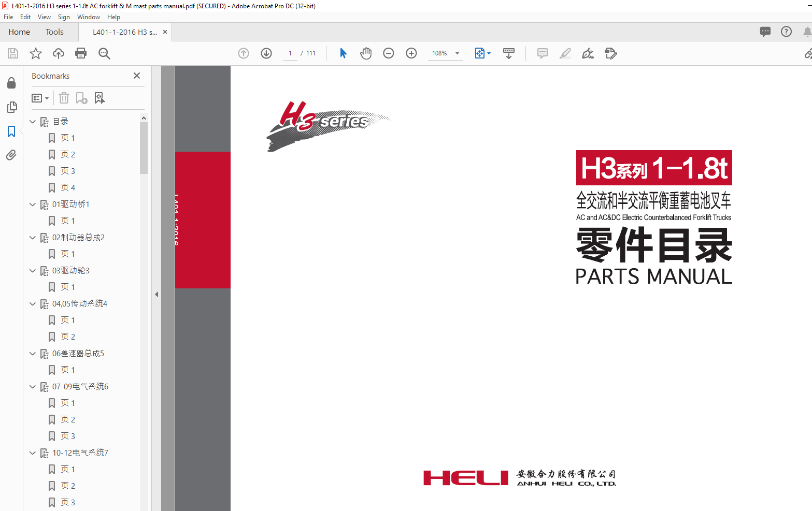Collapse the 07-09电气系统6 bookmark group
The width and height of the screenshot is (812, 511).
click(x=33, y=387)
